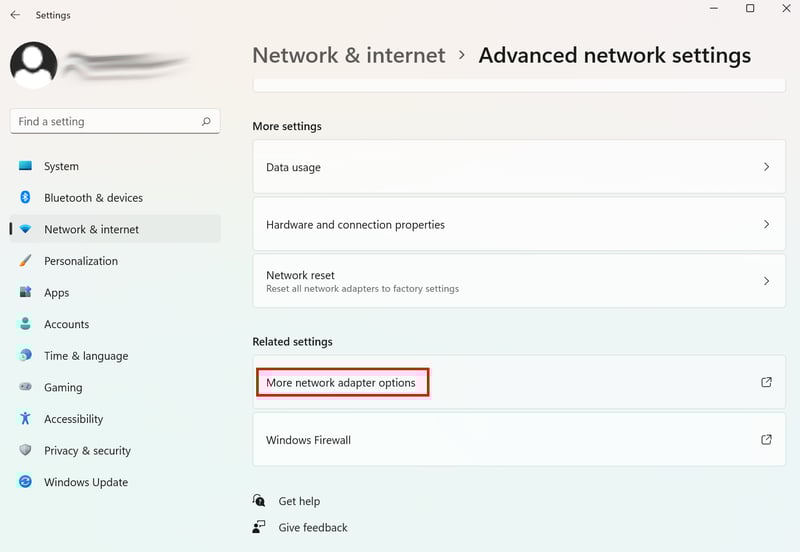
Task: Open the Data usage row
Action: tap(519, 167)
